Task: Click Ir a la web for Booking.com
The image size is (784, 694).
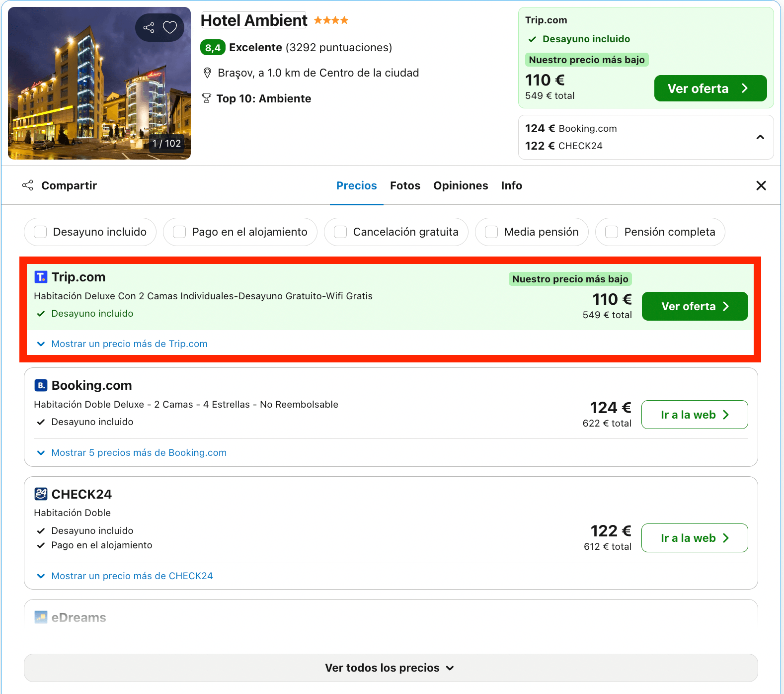Action: pyautogui.click(x=695, y=415)
